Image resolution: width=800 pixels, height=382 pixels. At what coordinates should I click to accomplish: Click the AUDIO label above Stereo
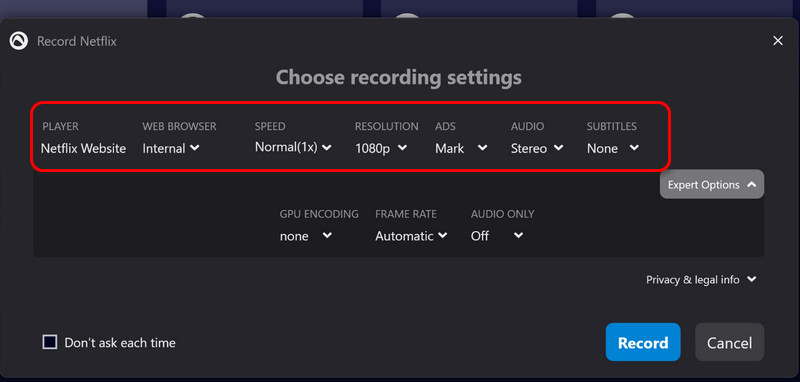(528, 126)
